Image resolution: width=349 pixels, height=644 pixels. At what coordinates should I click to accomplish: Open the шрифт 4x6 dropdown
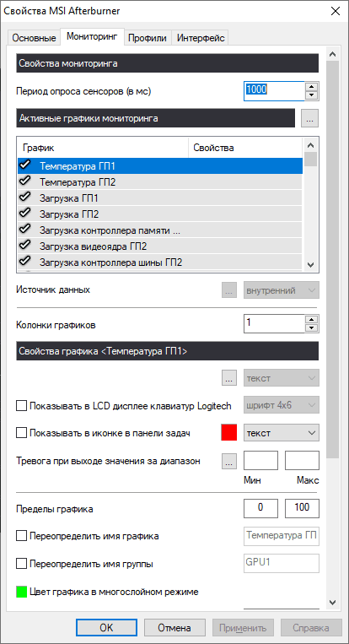tap(282, 406)
